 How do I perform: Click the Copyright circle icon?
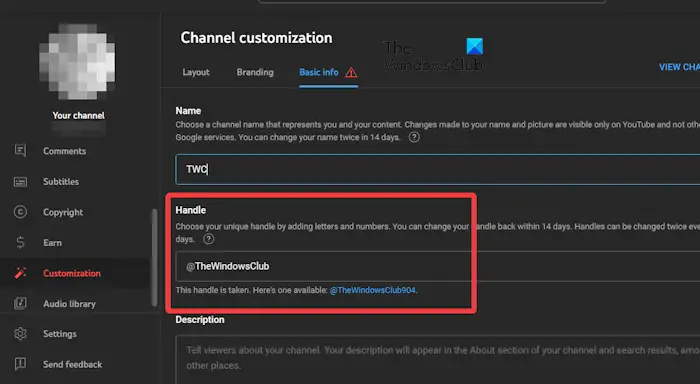pyautogui.click(x=20, y=212)
